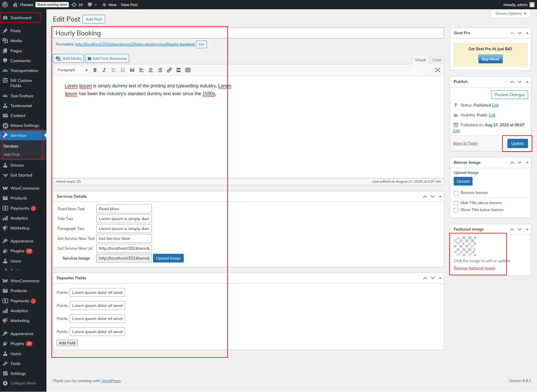This screenshot has height=392, width=537.
Task: Open WooCommerce in the sidebar menu
Action: point(25,188)
